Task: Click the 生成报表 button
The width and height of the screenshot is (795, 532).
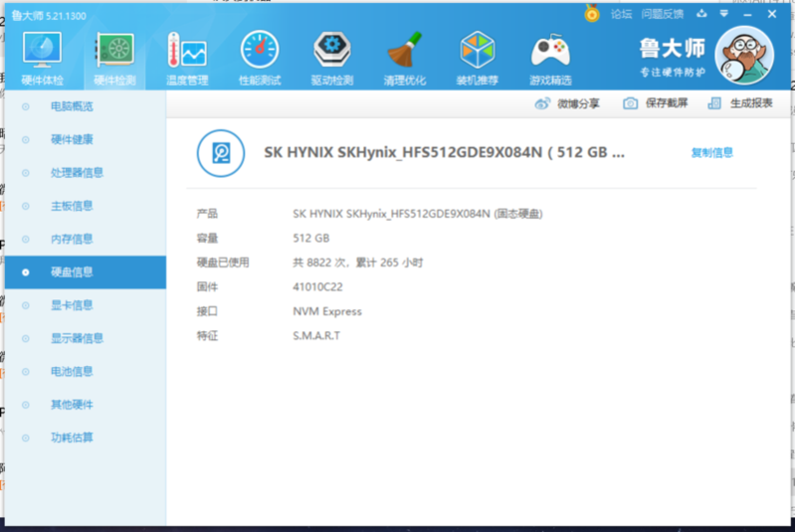Action: (741, 103)
